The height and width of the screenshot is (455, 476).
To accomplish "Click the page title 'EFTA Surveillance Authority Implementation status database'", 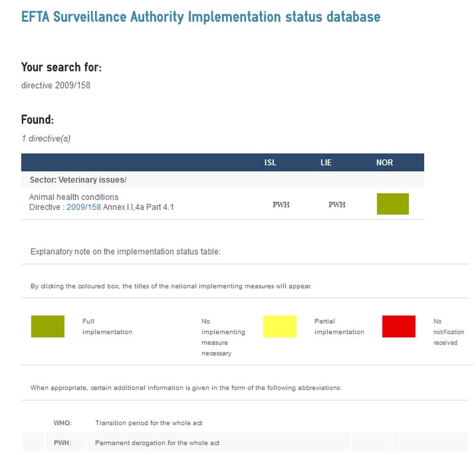I will (x=201, y=17).
